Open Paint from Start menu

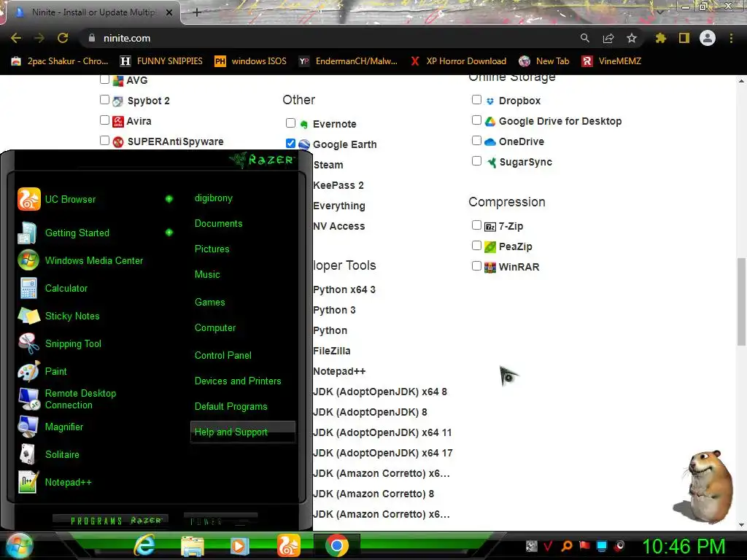[43, 371]
